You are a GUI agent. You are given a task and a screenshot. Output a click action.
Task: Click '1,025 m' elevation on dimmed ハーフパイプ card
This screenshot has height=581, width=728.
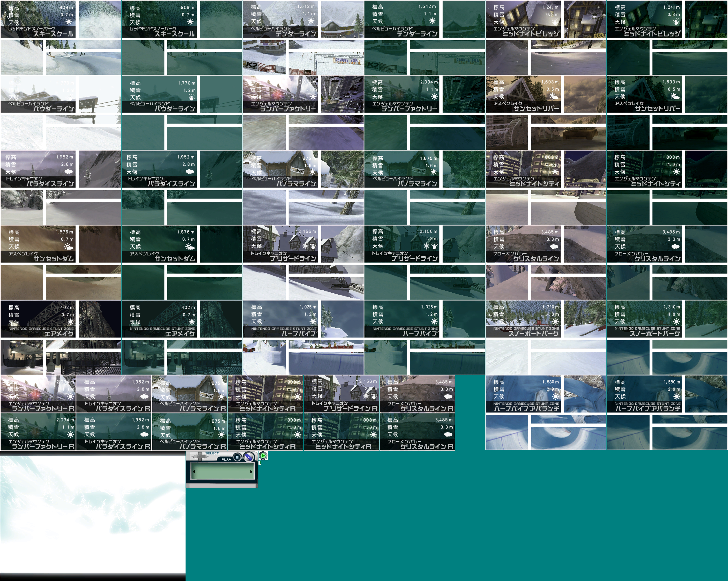429,307
